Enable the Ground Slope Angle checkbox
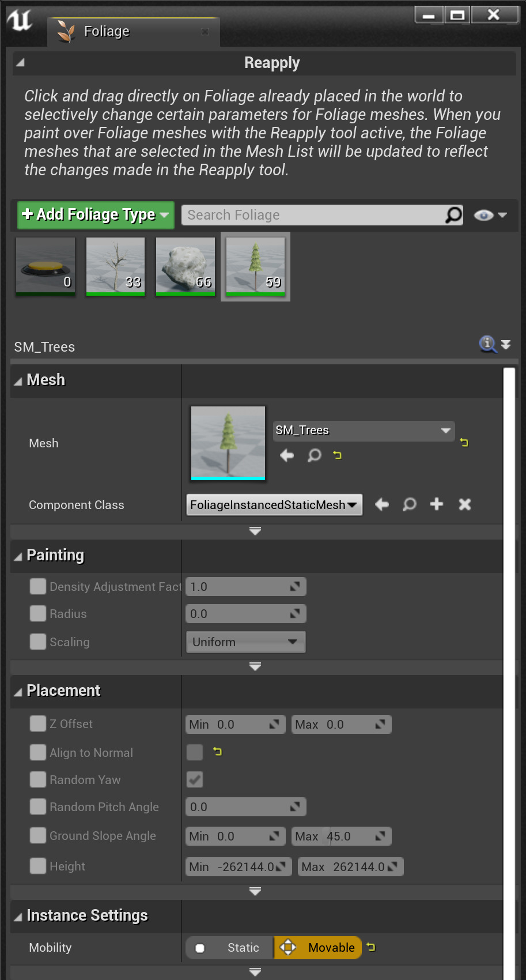526x980 pixels. (x=38, y=835)
